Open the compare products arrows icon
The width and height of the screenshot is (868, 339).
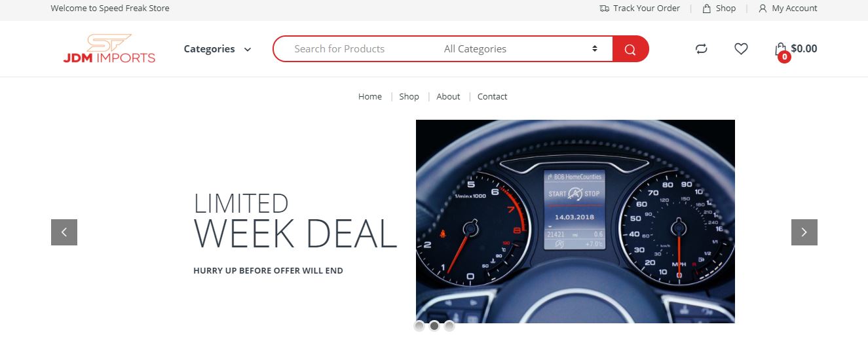(702, 49)
